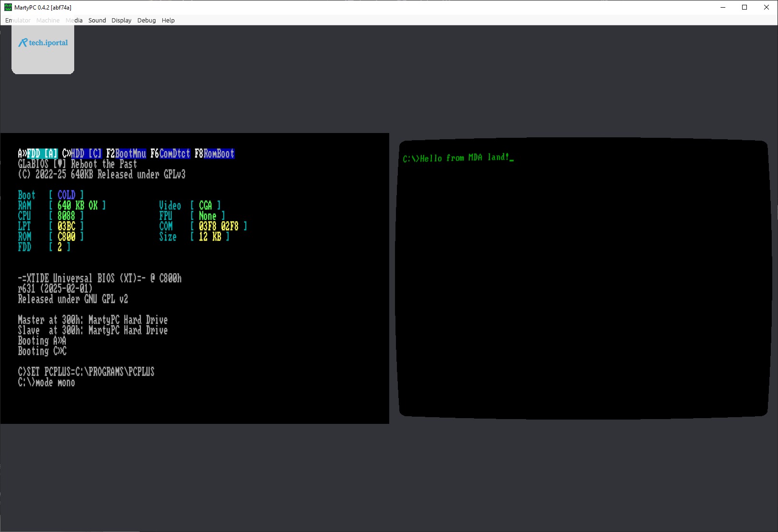Click the "F2BootMnu" option text

point(126,154)
